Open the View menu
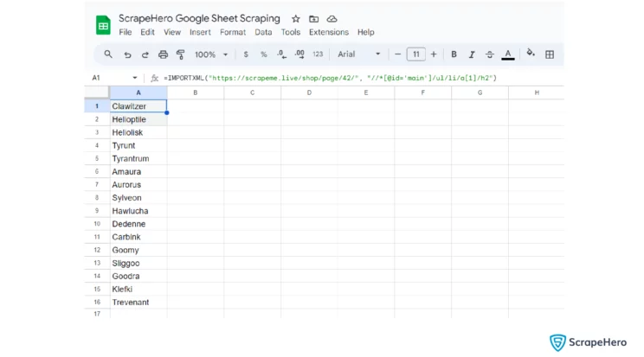644x357 pixels. [172, 32]
